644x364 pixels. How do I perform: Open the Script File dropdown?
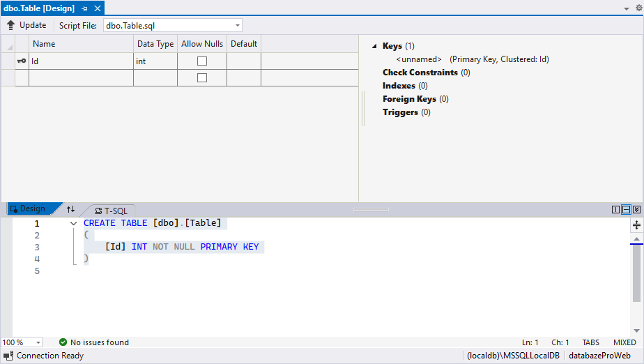pos(238,26)
